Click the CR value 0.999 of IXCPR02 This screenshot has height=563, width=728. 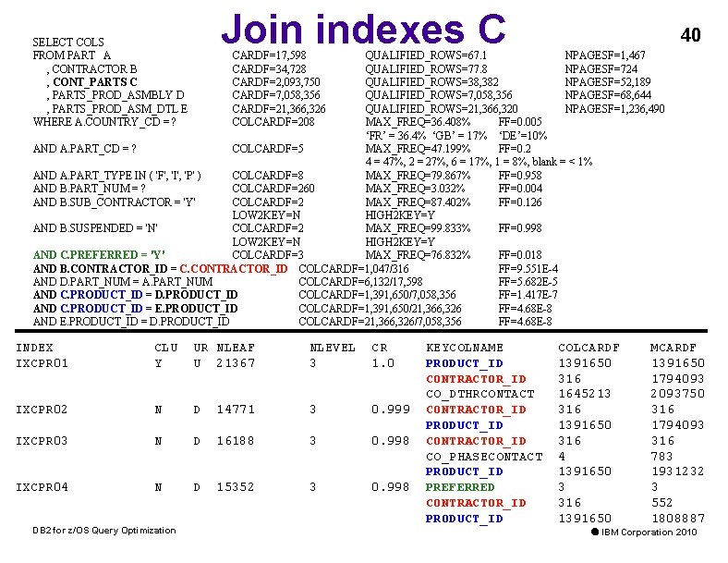point(391,410)
